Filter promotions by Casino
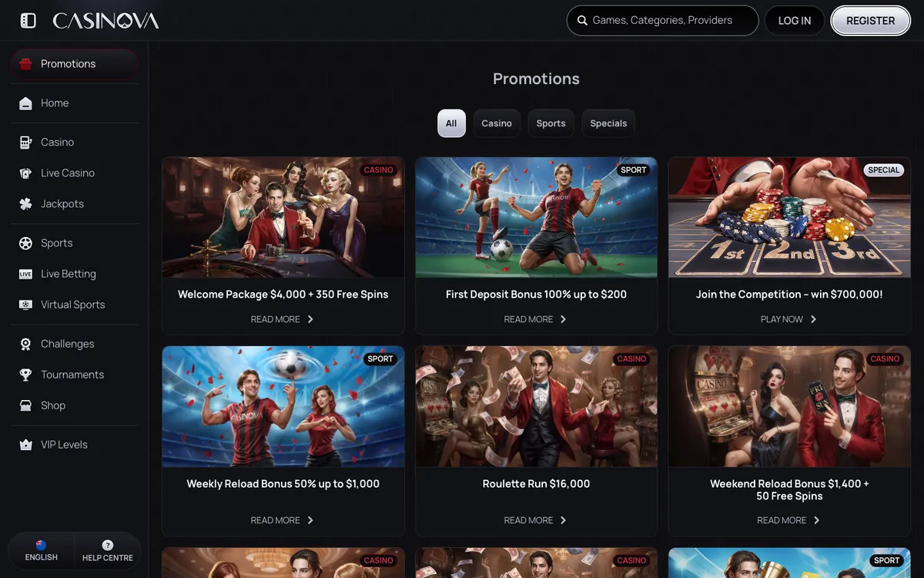The width and height of the screenshot is (924, 578). (x=497, y=123)
